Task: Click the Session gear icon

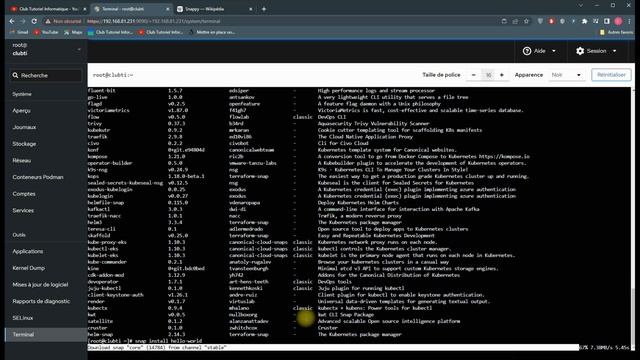Action: (x=580, y=51)
